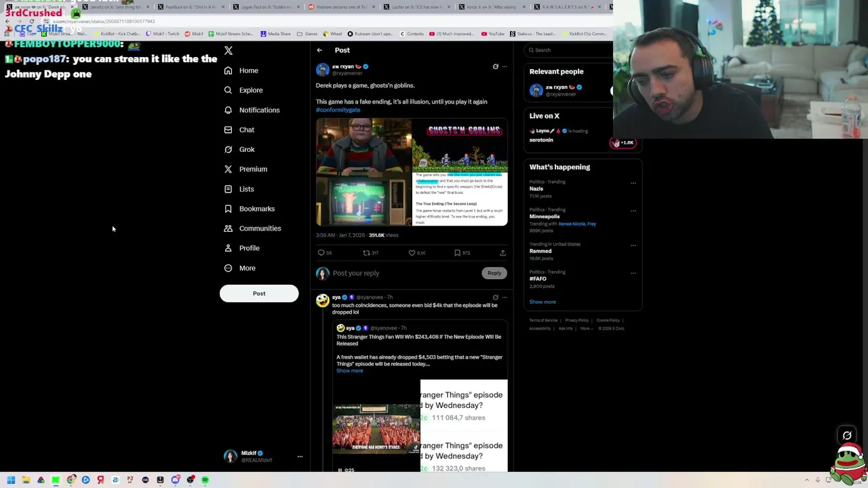Click the large Post button

[x=259, y=293]
